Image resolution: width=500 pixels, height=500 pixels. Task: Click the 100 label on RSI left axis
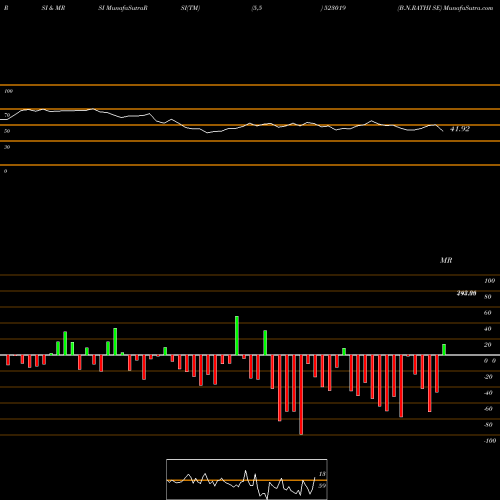click(x=8, y=91)
